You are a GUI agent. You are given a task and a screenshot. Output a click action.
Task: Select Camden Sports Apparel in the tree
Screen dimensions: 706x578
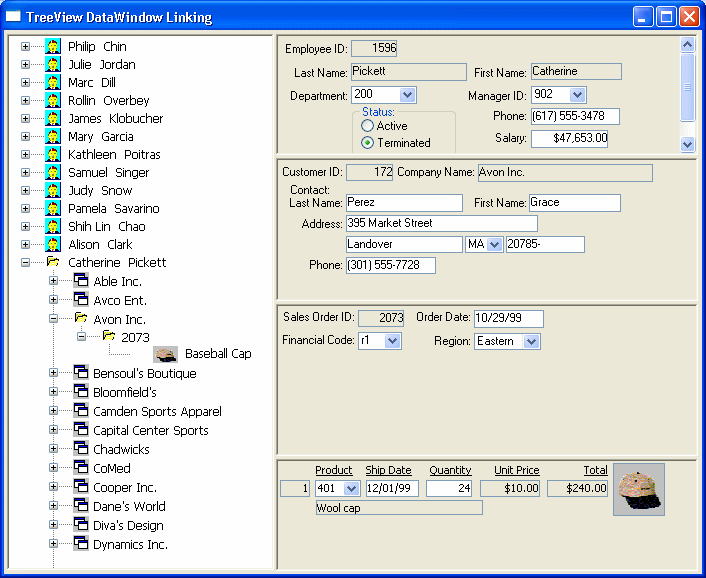click(157, 412)
